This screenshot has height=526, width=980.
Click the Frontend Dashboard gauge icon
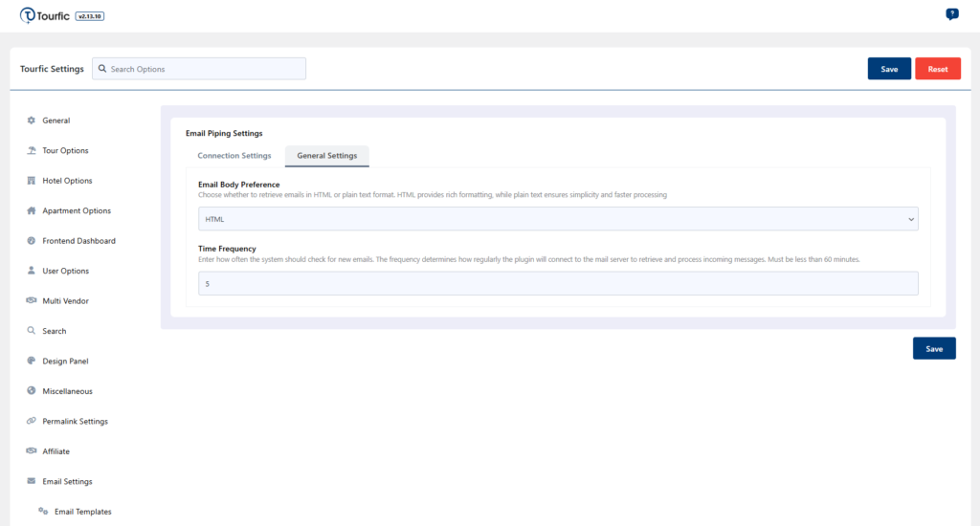click(32, 240)
